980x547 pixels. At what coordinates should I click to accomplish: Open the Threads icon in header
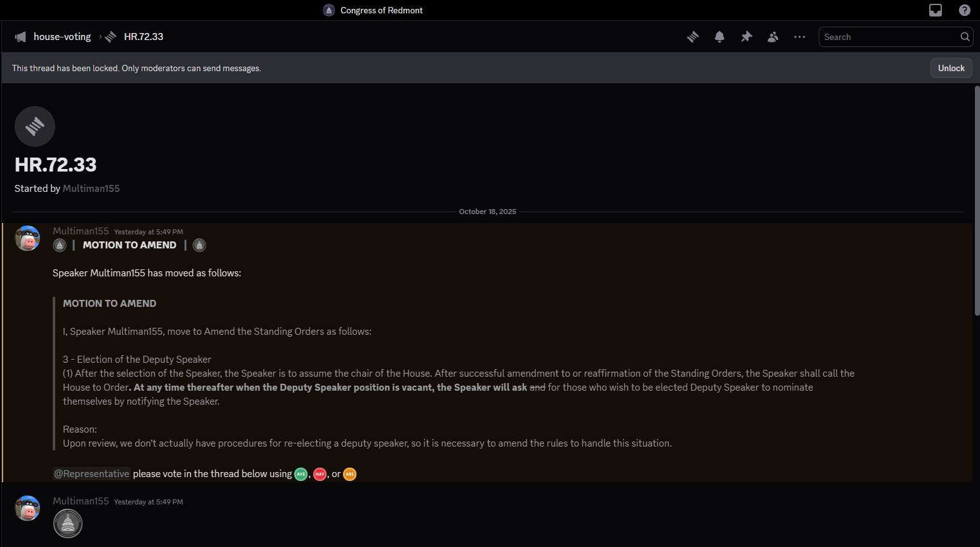click(x=693, y=37)
